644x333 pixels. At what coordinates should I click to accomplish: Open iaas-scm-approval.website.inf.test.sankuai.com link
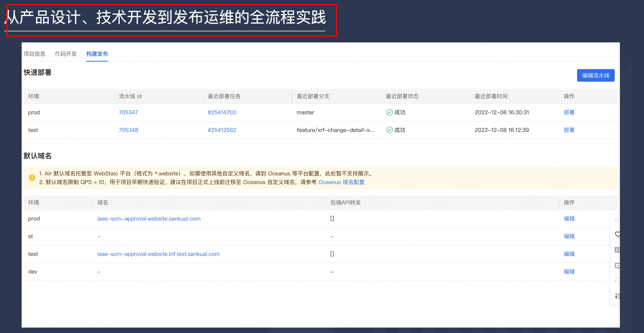(158, 254)
